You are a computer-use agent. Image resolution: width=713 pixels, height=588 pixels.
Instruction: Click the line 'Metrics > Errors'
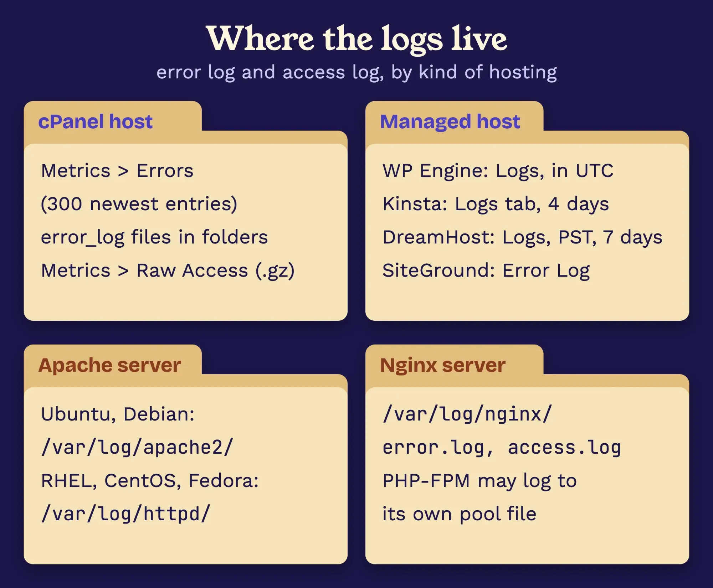(117, 171)
